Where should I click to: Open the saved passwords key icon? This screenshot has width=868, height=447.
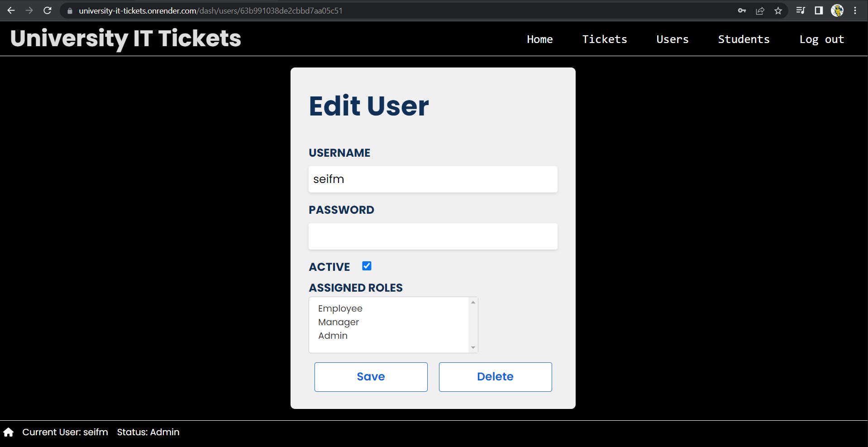click(x=742, y=10)
